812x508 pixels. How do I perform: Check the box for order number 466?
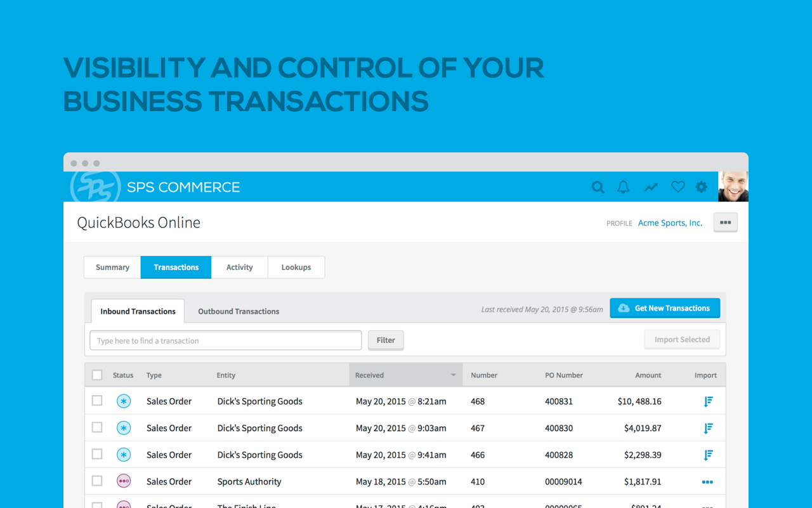[x=97, y=454]
